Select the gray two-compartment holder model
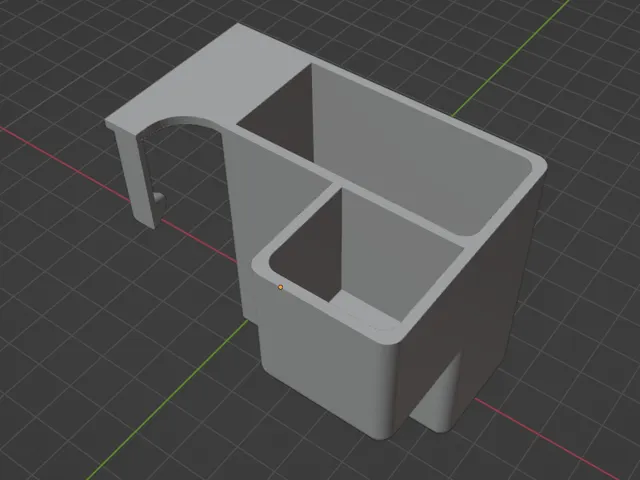640x480 pixels. 327,231
